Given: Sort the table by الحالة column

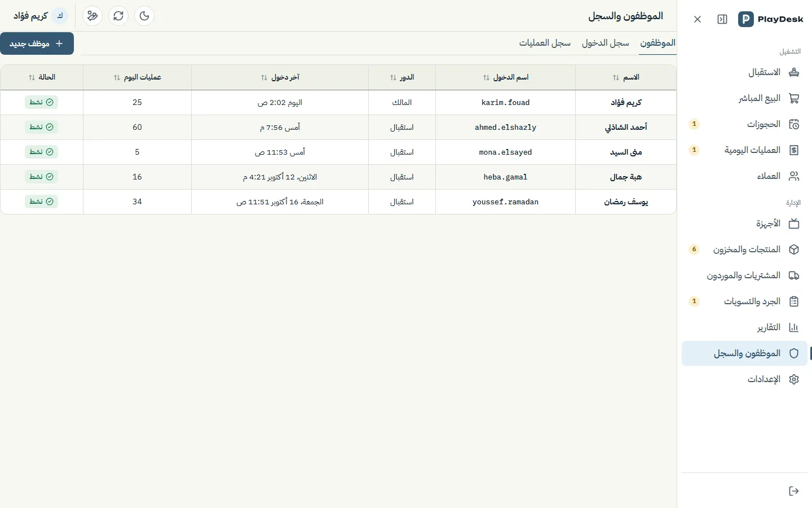Looking at the screenshot, I should coord(42,77).
